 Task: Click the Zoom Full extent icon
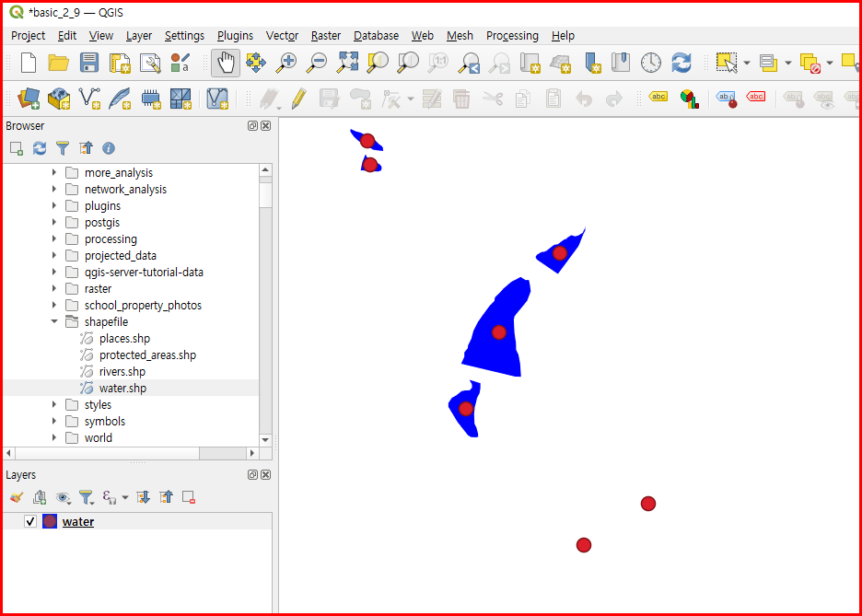coord(347,63)
